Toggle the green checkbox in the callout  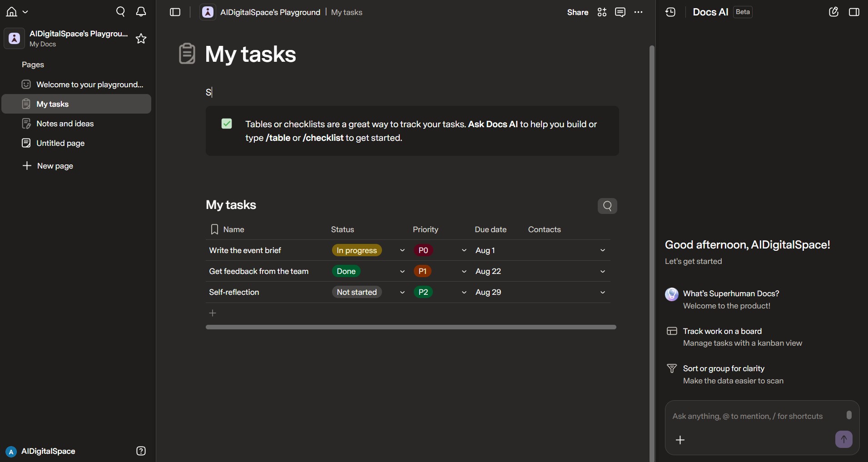tap(227, 124)
